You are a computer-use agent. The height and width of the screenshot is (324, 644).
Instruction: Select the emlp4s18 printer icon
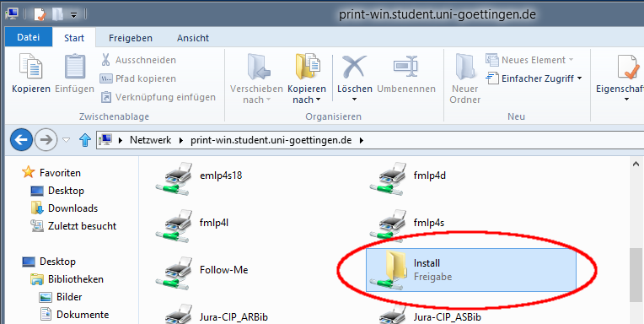tap(174, 178)
